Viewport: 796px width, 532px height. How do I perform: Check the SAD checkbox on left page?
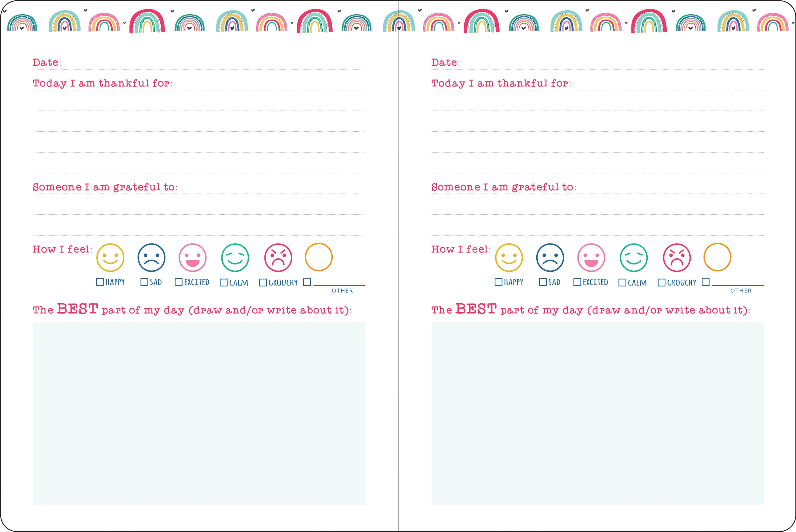point(144,282)
